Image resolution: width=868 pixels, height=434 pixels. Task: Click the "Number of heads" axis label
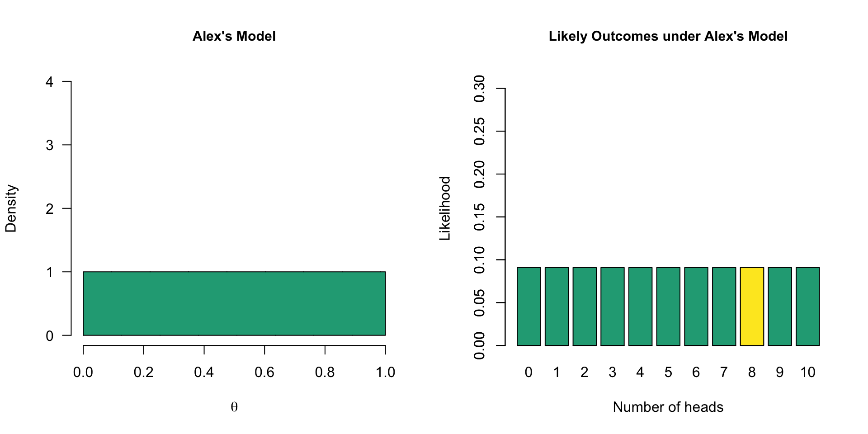668,407
